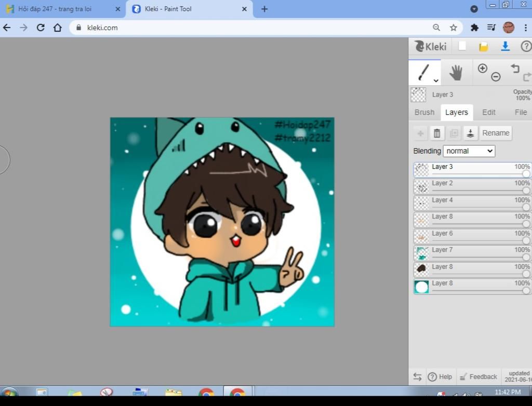
Task: Click the Opacity 100% label
Action: [x=522, y=94]
